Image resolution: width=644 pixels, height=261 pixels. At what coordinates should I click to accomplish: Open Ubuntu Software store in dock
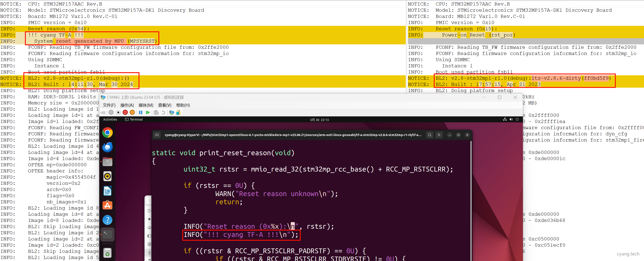pos(107,205)
